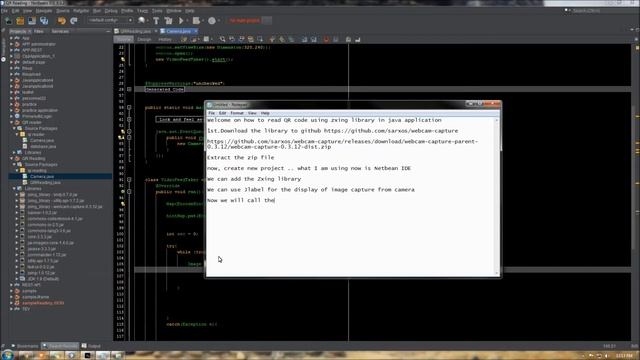640x360 pixels.
Task: Click the Windows Start orb
Action: [7, 355]
